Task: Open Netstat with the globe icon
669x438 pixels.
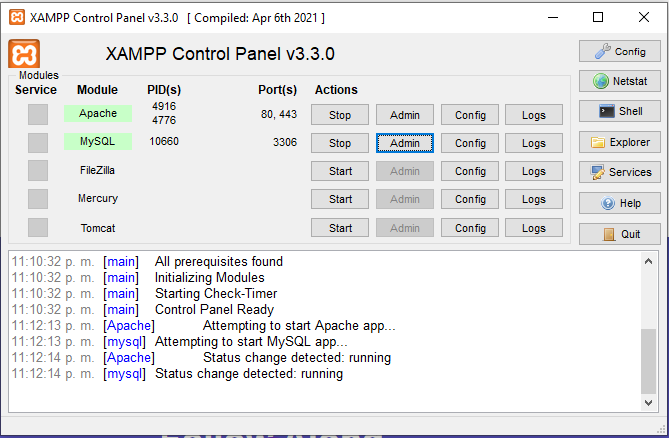Action: [x=620, y=81]
